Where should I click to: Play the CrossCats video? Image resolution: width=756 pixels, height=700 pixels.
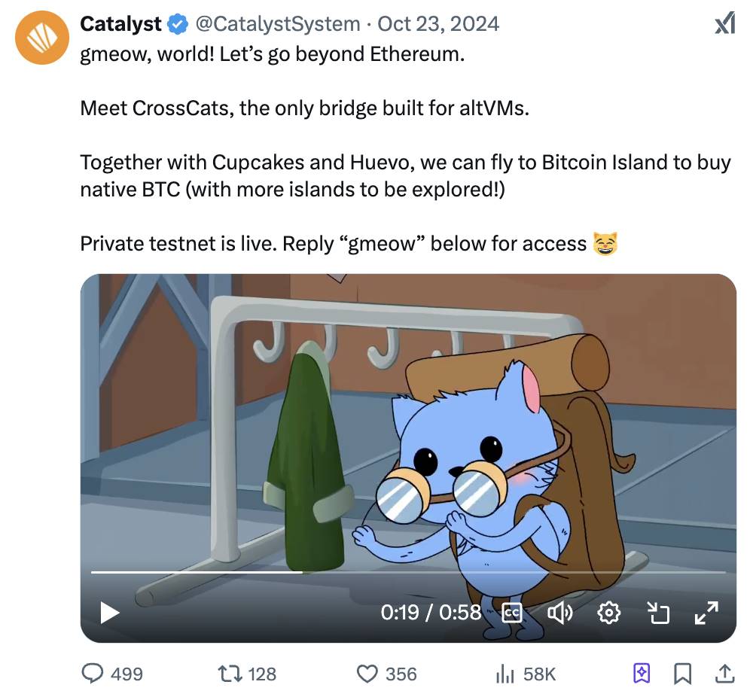click(x=110, y=613)
